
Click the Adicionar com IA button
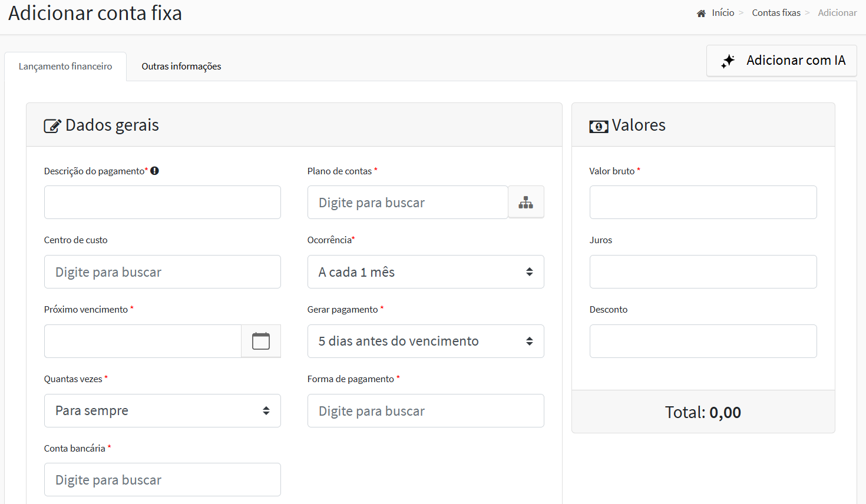pos(782,61)
